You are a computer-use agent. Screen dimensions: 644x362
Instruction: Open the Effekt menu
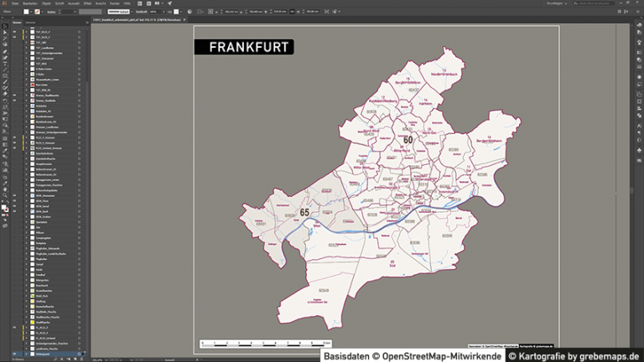click(x=87, y=3)
